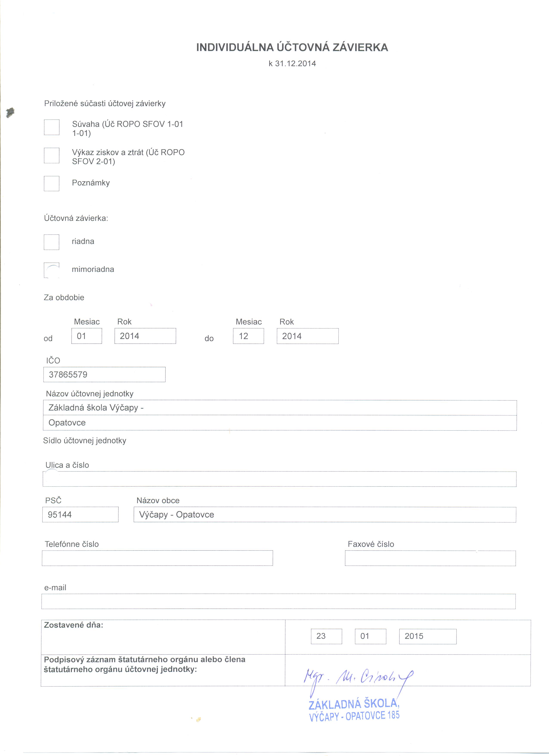The image size is (549, 756).
Task: Click the IČO field 37865579
Action: (104, 375)
